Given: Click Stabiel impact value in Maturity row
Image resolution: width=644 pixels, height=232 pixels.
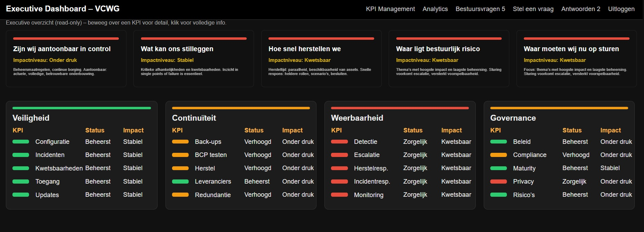Looking at the screenshot, I should [610, 168].
